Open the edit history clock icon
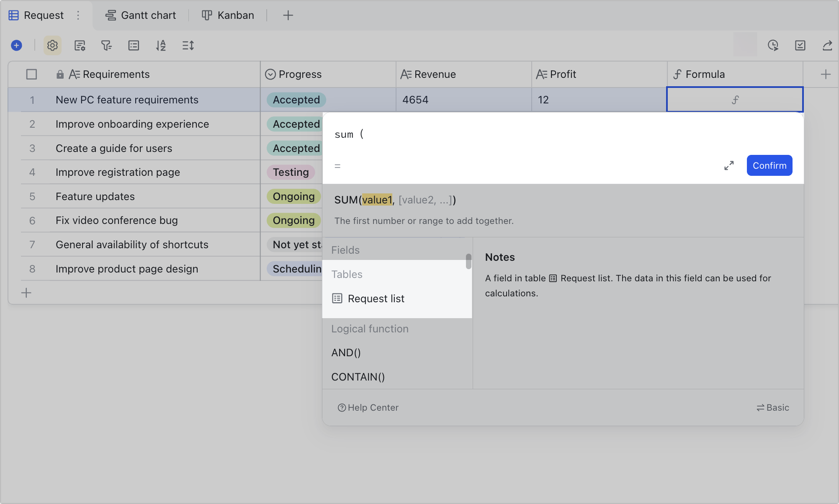 point(773,45)
